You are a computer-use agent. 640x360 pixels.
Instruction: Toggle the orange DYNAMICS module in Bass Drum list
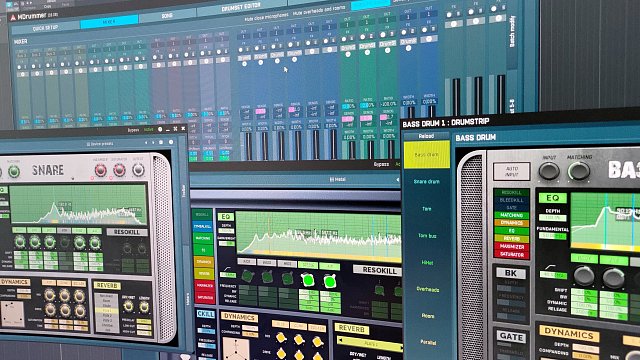[x=512, y=223]
